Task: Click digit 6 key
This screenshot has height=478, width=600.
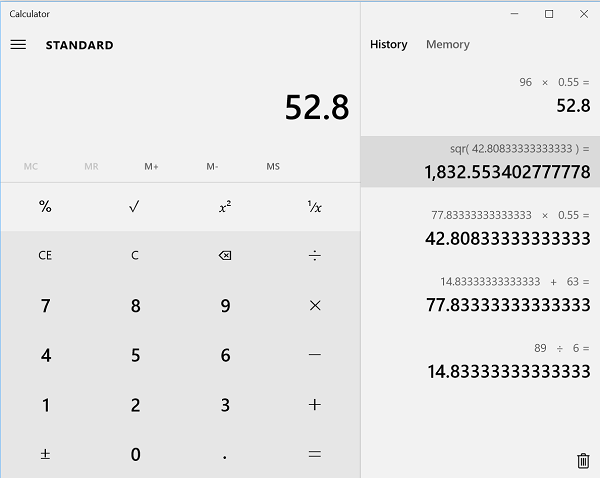Action: coord(225,355)
